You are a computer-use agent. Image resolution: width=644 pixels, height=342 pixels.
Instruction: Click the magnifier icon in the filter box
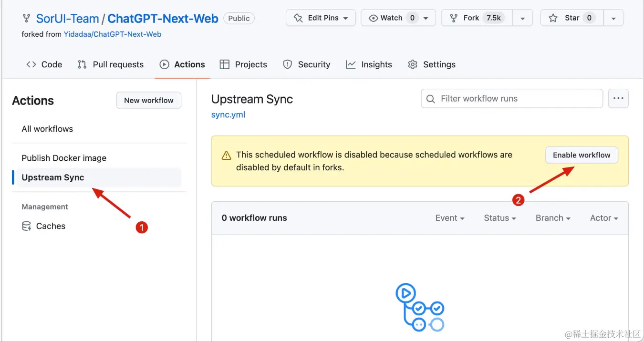pyautogui.click(x=430, y=99)
